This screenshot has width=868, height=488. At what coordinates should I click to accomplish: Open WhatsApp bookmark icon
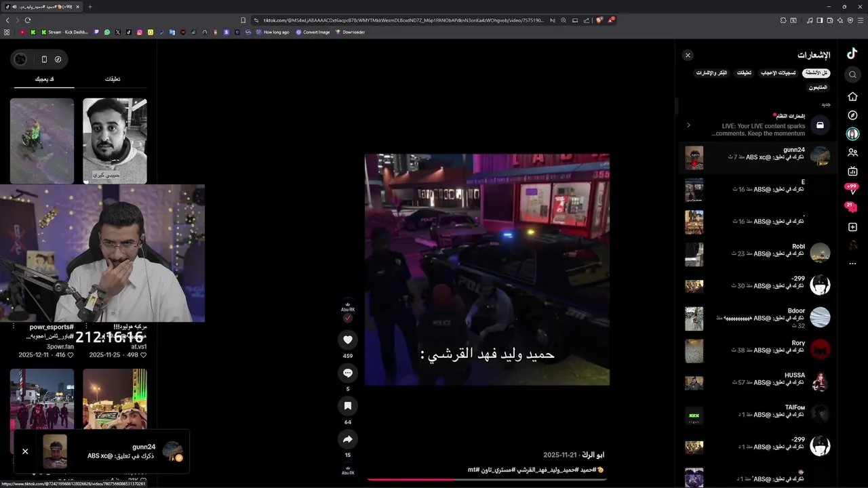(x=107, y=32)
